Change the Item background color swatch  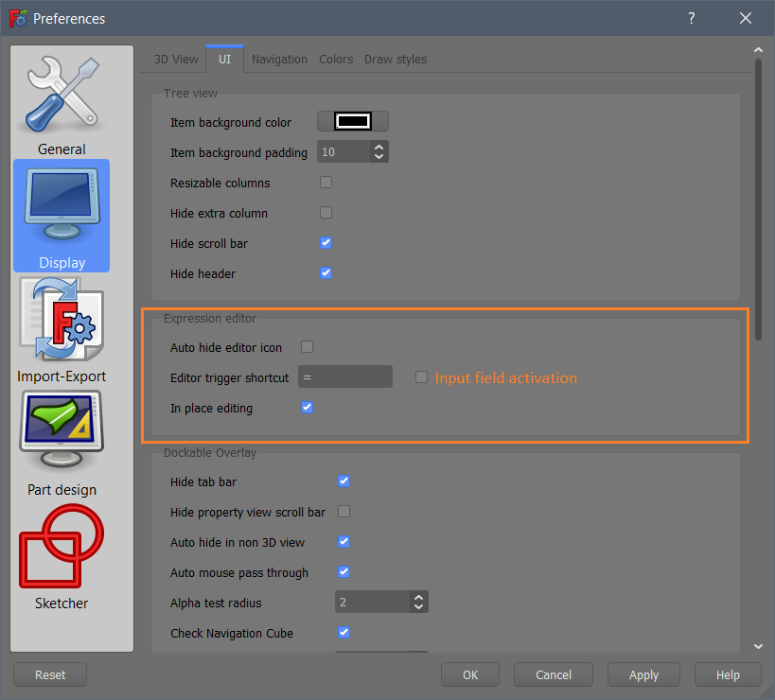click(x=352, y=120)
